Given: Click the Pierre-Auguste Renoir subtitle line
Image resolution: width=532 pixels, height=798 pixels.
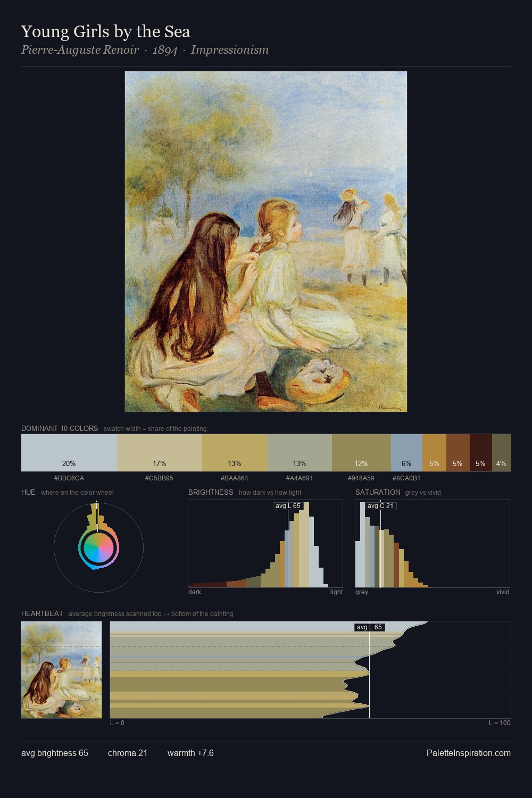Looking at the screenshot, I should click(145, 50).
